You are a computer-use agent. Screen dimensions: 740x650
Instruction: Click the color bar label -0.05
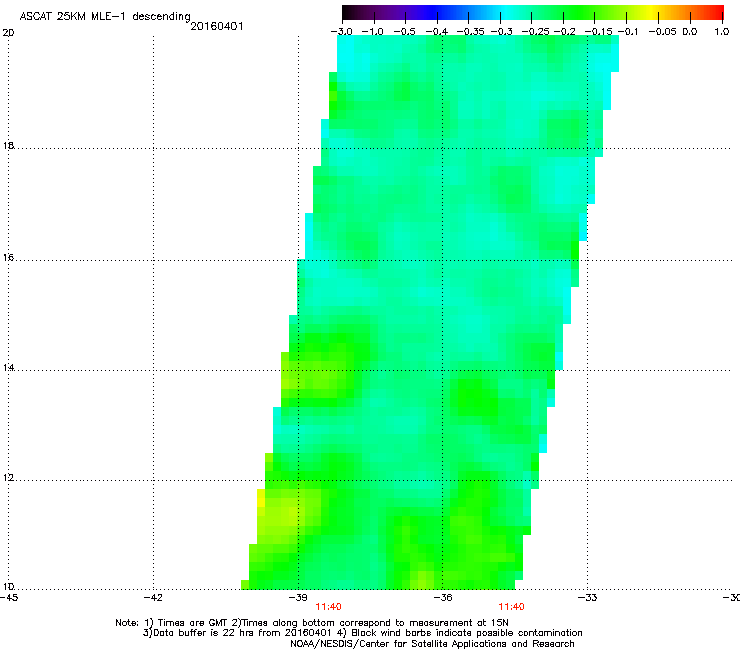tap(662, 32)
